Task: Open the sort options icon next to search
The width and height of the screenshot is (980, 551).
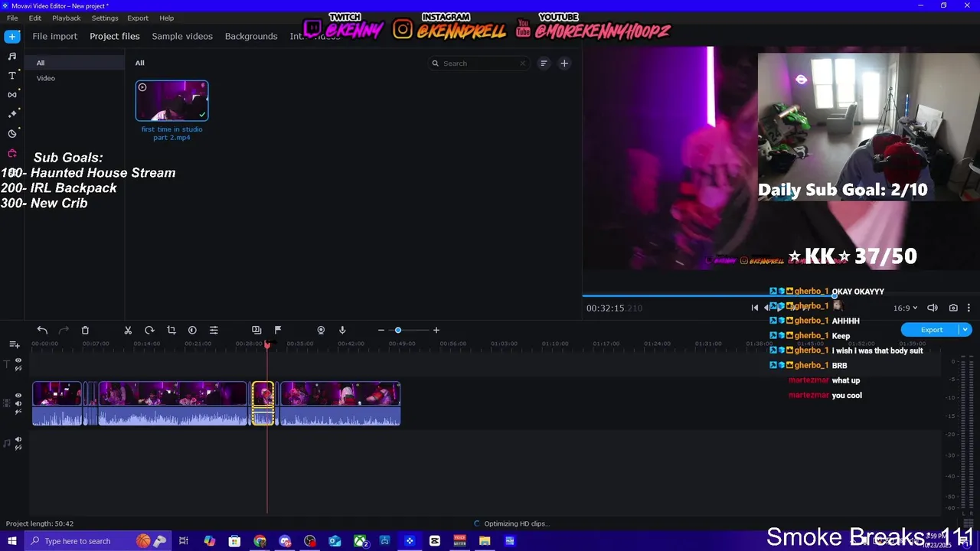Action: tap(544, 64)
